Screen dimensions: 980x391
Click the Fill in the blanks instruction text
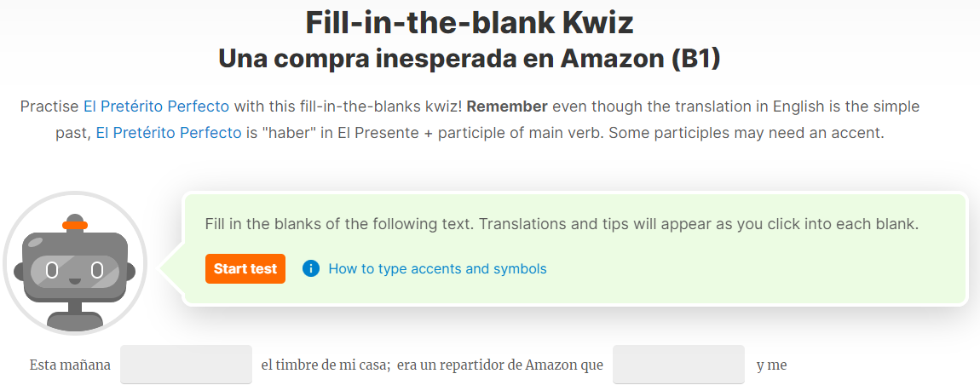click(562, 224)
